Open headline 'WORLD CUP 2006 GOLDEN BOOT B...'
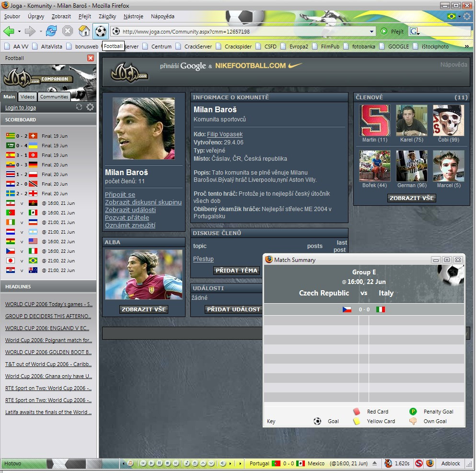Screen dimensions: 476x473 [x=48, y=352]
